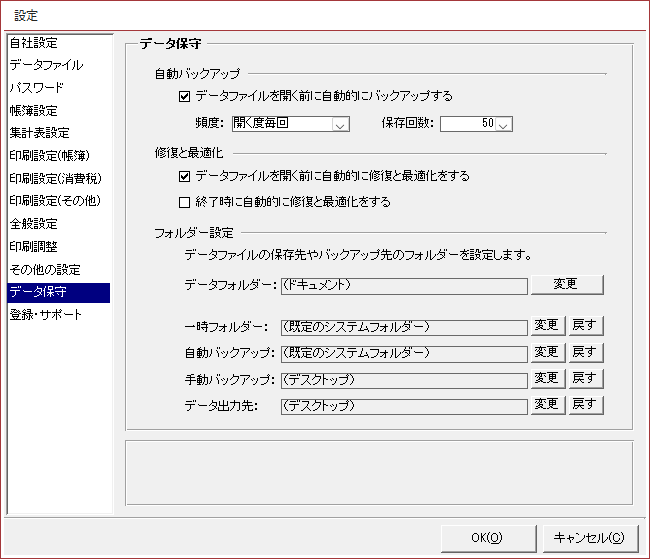Screen dimensions: 650x559
Task: Restore default データ出力先 with 戻す
Action: point(585,404)
